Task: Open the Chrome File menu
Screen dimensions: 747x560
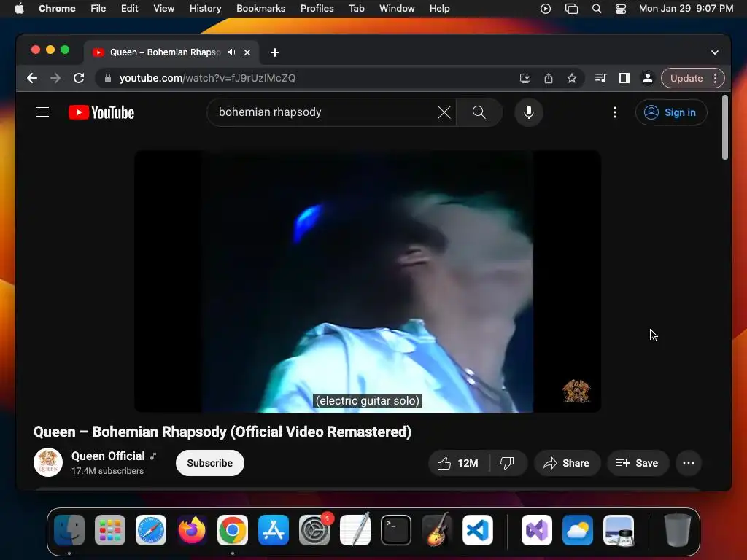Action: click(98, 9)
